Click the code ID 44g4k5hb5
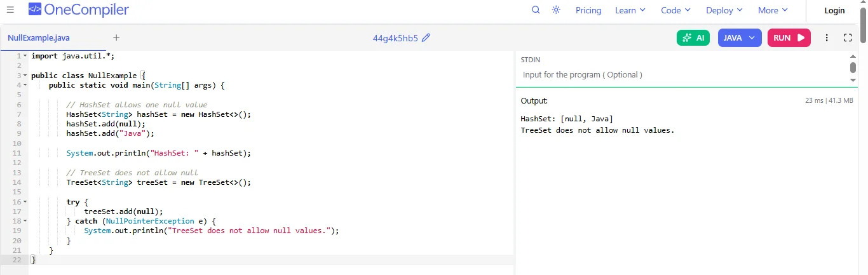Screen dimensions: 868x275 pyautogui.click(x=395, y=37)
